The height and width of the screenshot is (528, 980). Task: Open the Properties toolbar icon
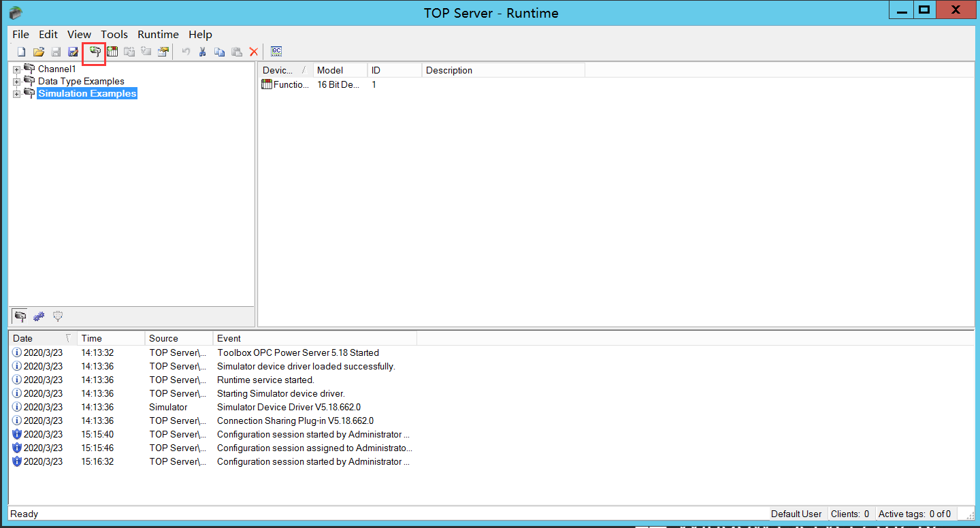(x=163, y=52)
